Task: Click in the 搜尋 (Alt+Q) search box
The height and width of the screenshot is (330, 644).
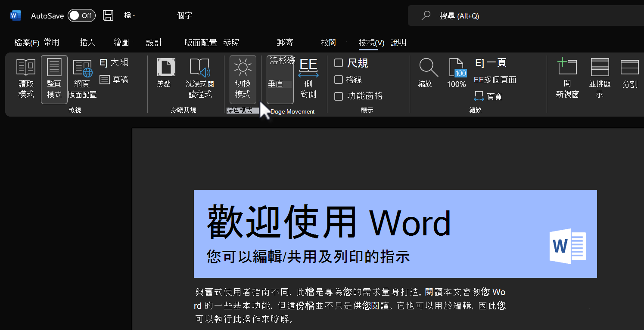Action: coord(526,16)
